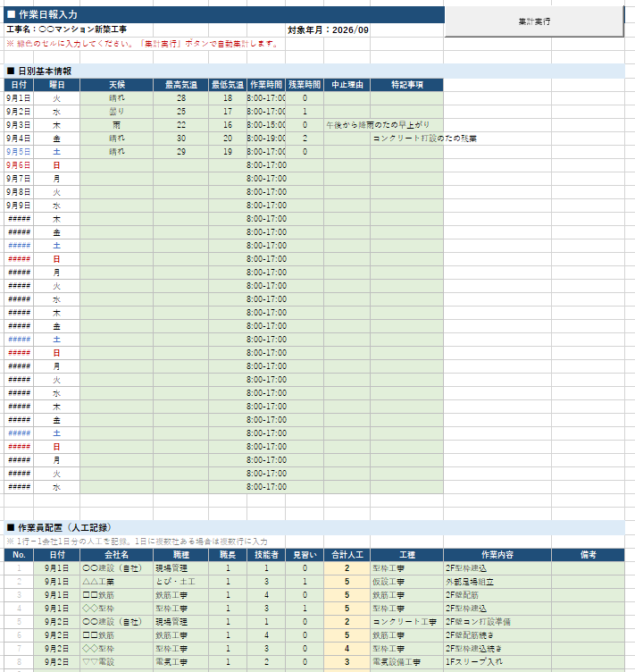Select the 8:00-15:00 working hours cell

coord(266,125)
